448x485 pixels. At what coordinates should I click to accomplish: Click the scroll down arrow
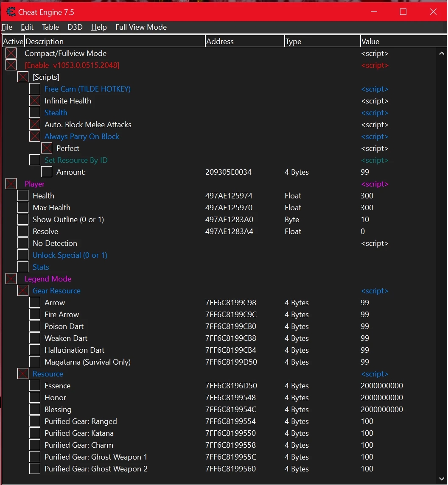pyautogui.click(x=442, y=479)
